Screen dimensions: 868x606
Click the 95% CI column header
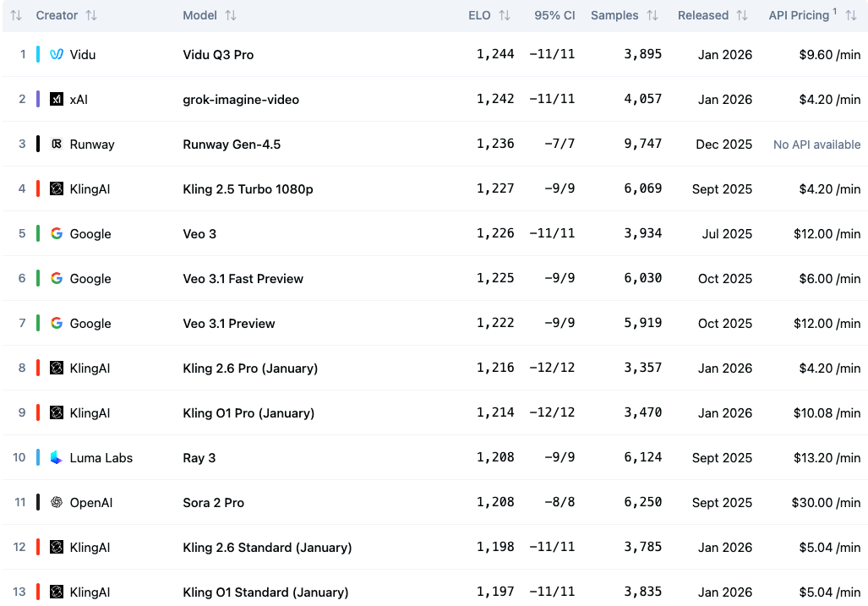click(554, 15)
